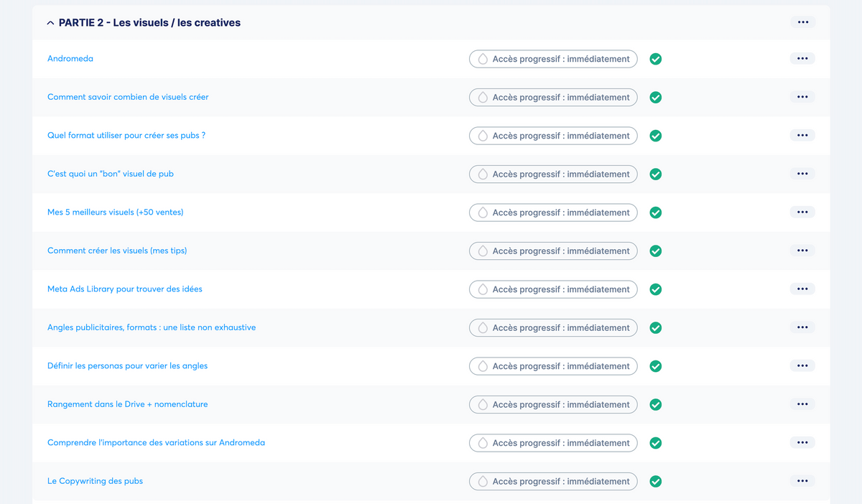Open 'Angles publicitaires, formats' lesson link
Image resolution: width=862 pixels, height=504 pixels.
pos(152,327)
